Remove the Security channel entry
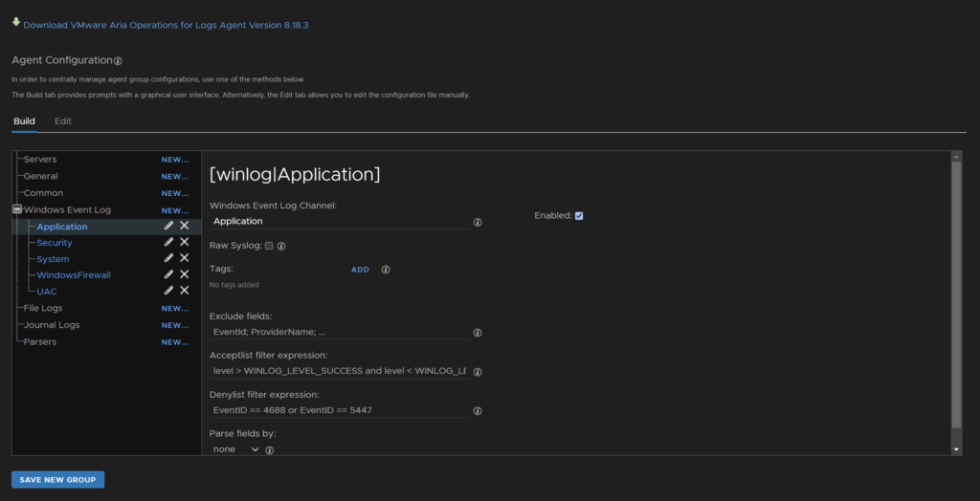Viewport: 980px width, 501px height. click(185, 242)
